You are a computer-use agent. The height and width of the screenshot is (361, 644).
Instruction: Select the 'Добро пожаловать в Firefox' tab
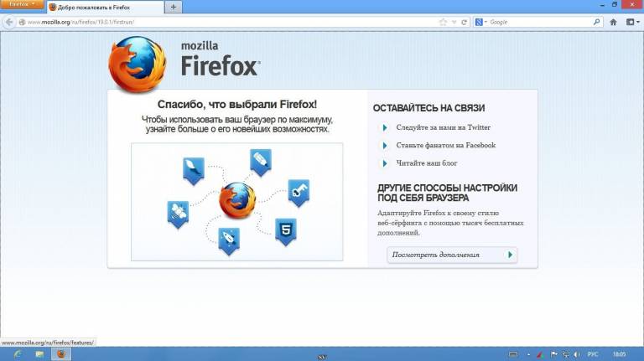105,7
